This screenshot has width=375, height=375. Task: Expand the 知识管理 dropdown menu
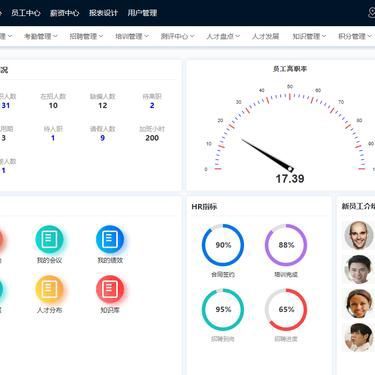pyautogui.click(x=309, y=36)
